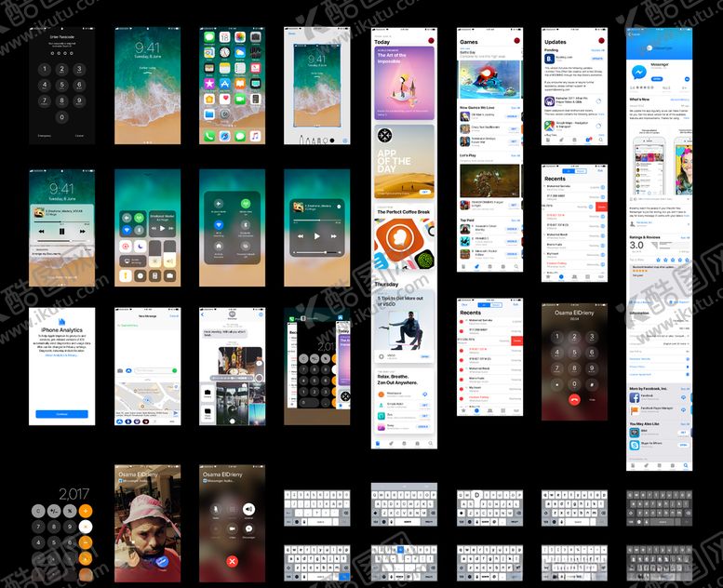Launch the Clock app on the home screen
The height and width of the screenshot is (588, 723).
[224, 53]
